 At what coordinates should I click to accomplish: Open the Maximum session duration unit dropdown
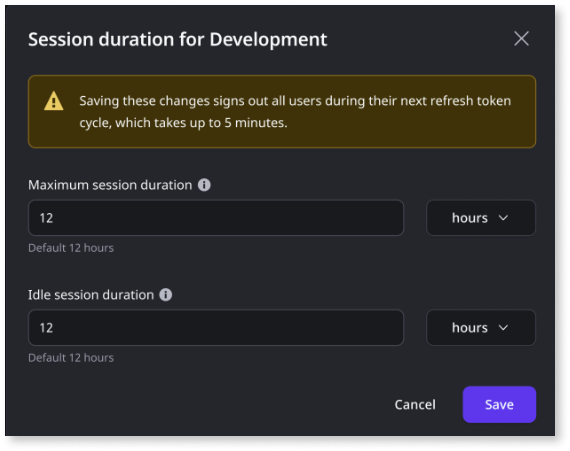pyautogui.click(x=481, y=218)
